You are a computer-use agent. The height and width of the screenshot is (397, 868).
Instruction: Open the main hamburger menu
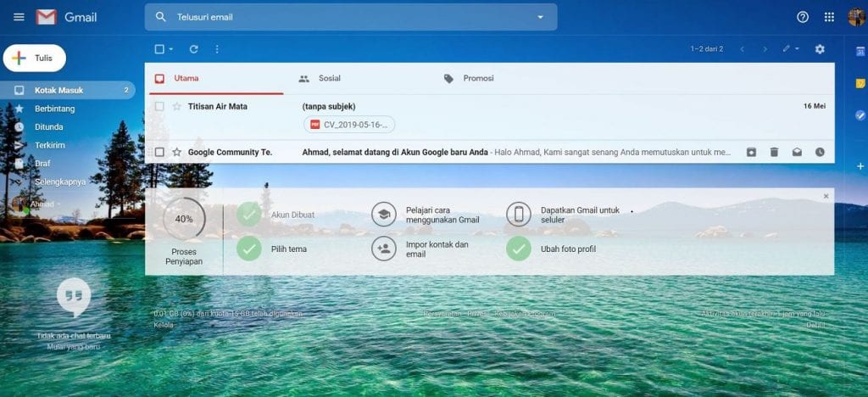pyautogui.click(x=19, y=17)
